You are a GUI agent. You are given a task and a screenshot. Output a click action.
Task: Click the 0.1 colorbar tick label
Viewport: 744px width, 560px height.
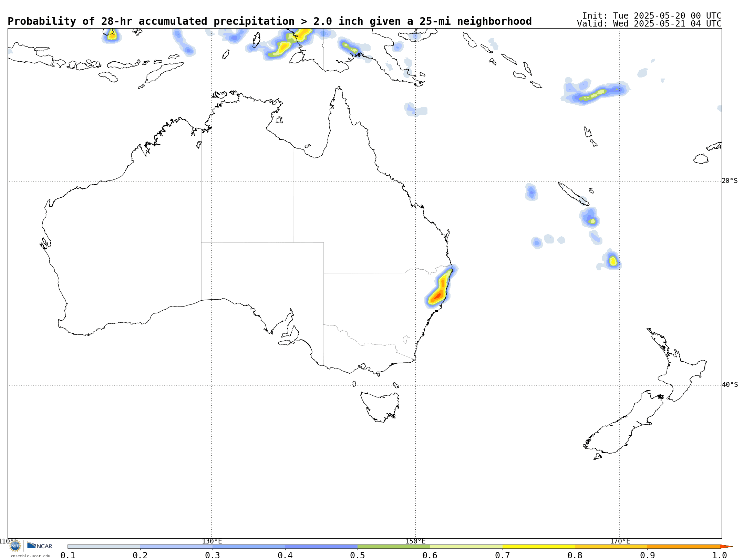68,556
